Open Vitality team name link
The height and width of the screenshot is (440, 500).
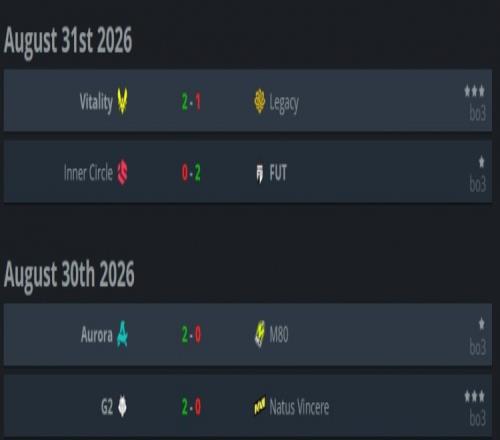[x=96, y=102]
